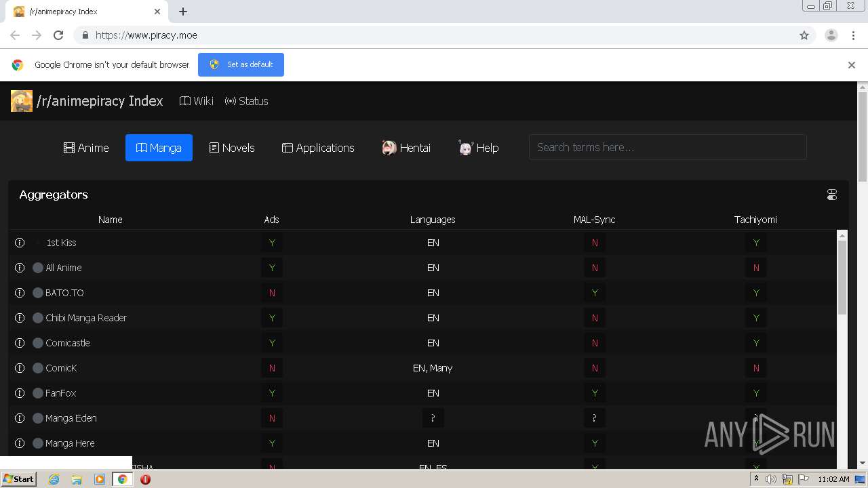The image size is (868, 488).
Task: Click the /r/animepiracy Index title
Action: 100,101
